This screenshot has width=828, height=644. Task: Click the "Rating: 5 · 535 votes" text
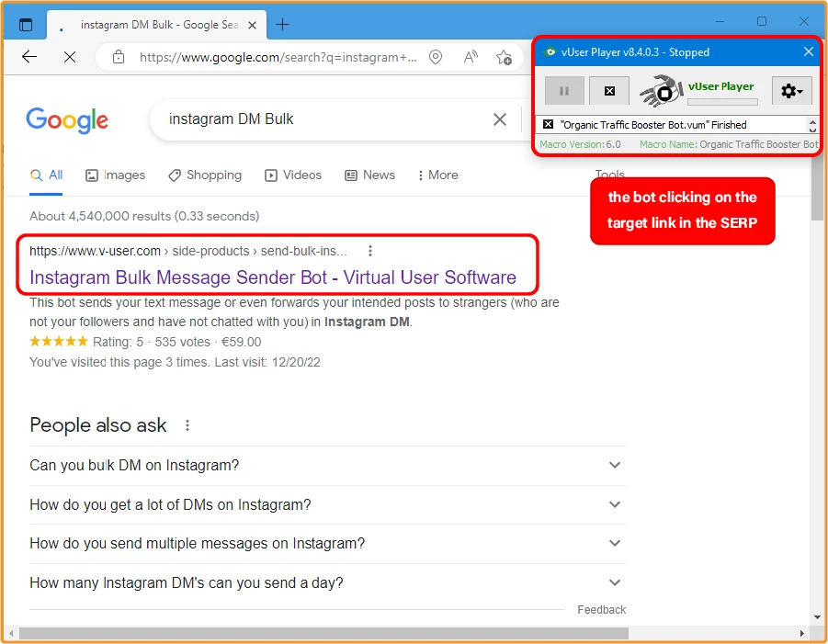click(x=151, y=342)
